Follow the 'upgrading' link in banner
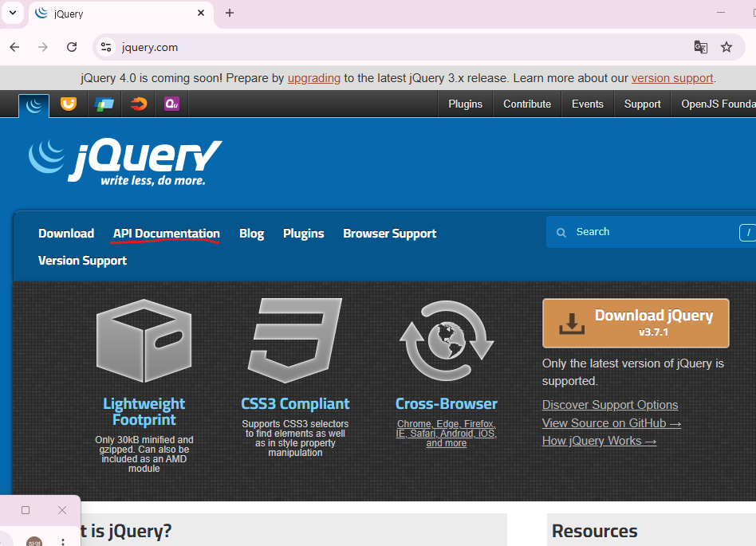The width and height of the screenshot is (756, 546). [314, 78]
